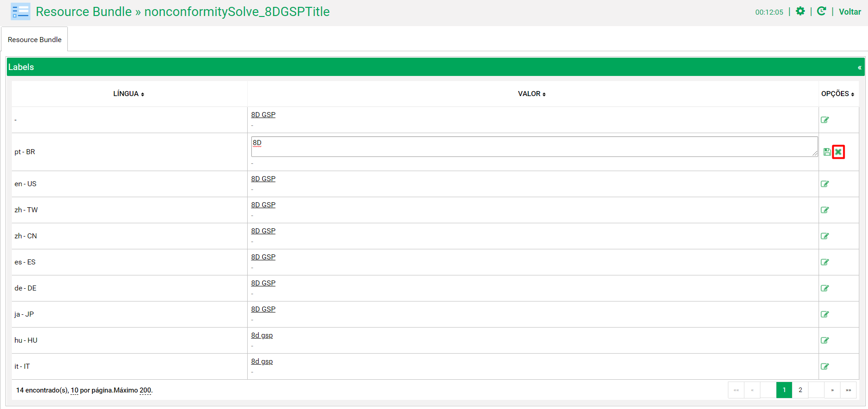
Task: Click the pt - BR value text field
Action: tap(534, 146)
